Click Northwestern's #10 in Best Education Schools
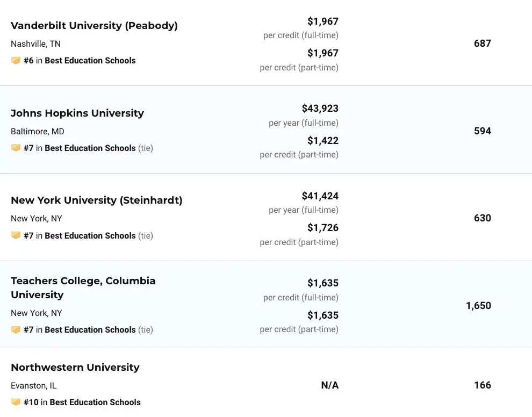The height and width of the screenshot is (417, 532). click(82, 402)
